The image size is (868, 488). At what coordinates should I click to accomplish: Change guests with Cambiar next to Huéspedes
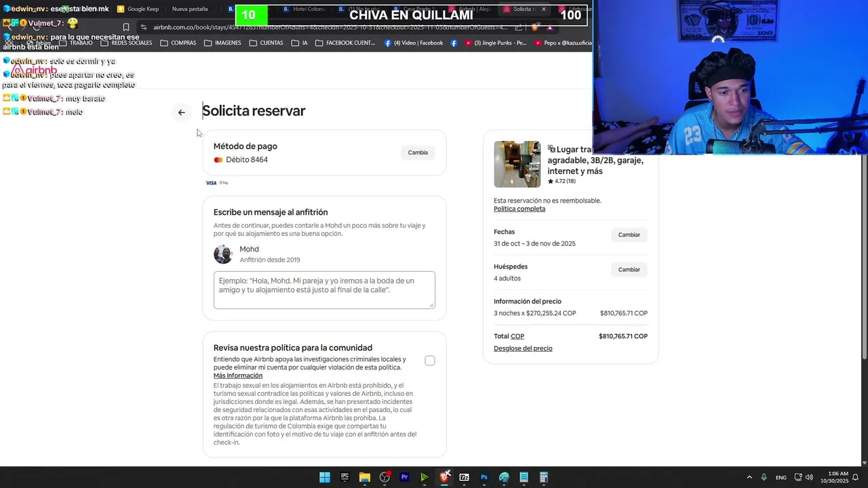[x=629, y=269]
